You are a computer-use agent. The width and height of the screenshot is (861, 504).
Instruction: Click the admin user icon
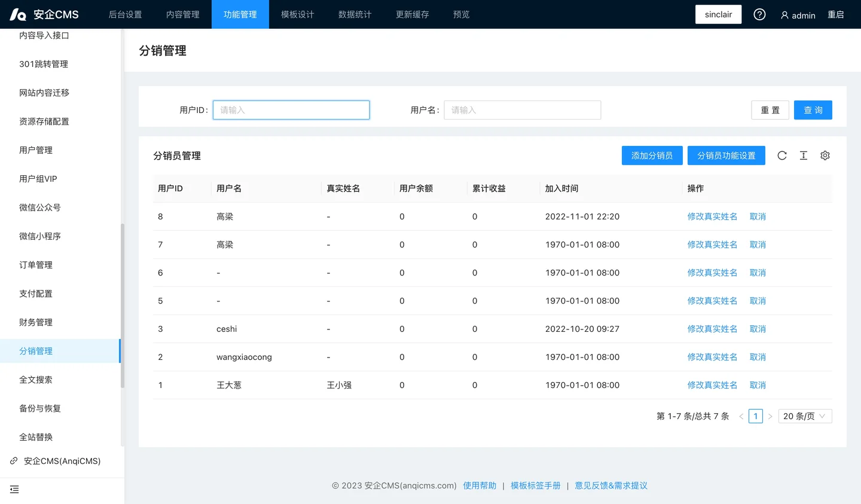[784, 15]
